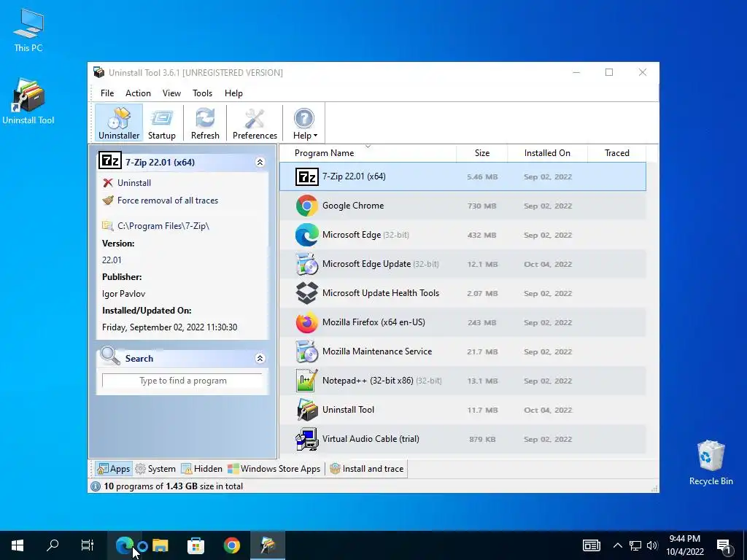
Task: Open the notification center icon
Action: tap(724, 545)
